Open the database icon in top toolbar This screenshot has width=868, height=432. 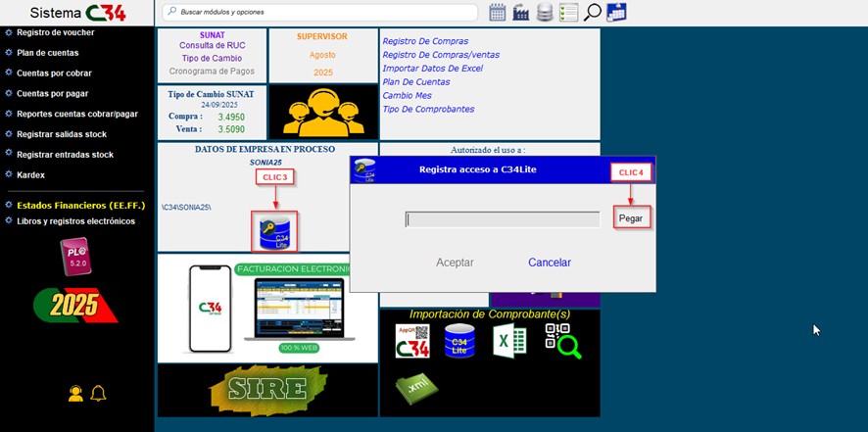tap(545, 13)
